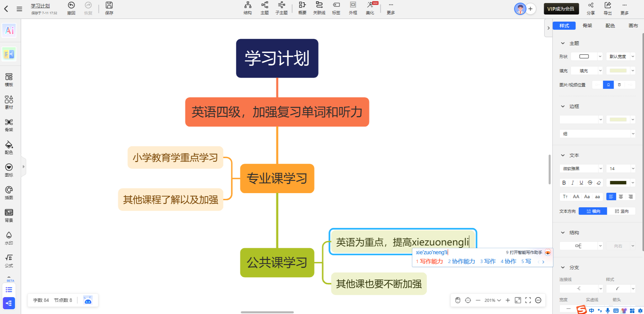
Task: Go back with the left arrow
Action: point(6,9)
